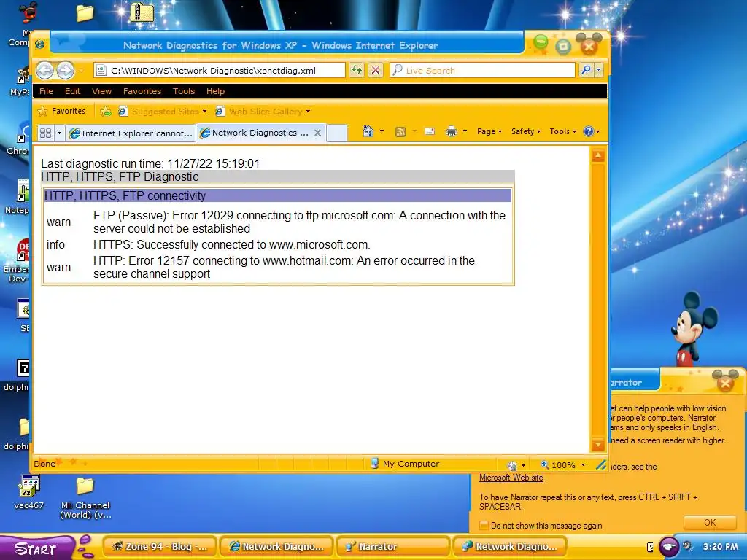
Task: Open the command bar Tools dropdown
Action: tap(562, 131)
